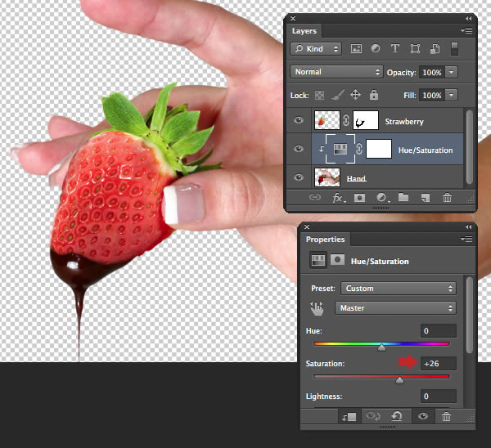Image resolution: width=491 pixels, height=448 pixels.
Task: Clip adjustment to layer below icon
Action: coord(349,416)
